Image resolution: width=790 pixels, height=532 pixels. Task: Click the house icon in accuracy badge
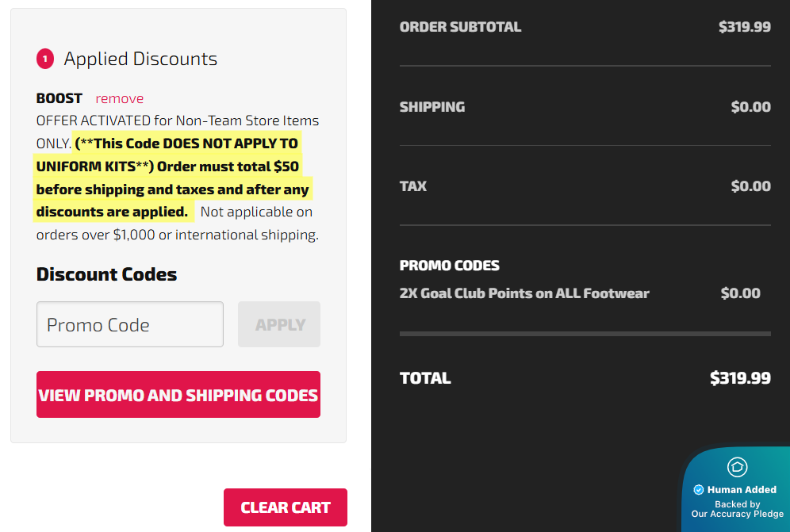pos(737,467)
